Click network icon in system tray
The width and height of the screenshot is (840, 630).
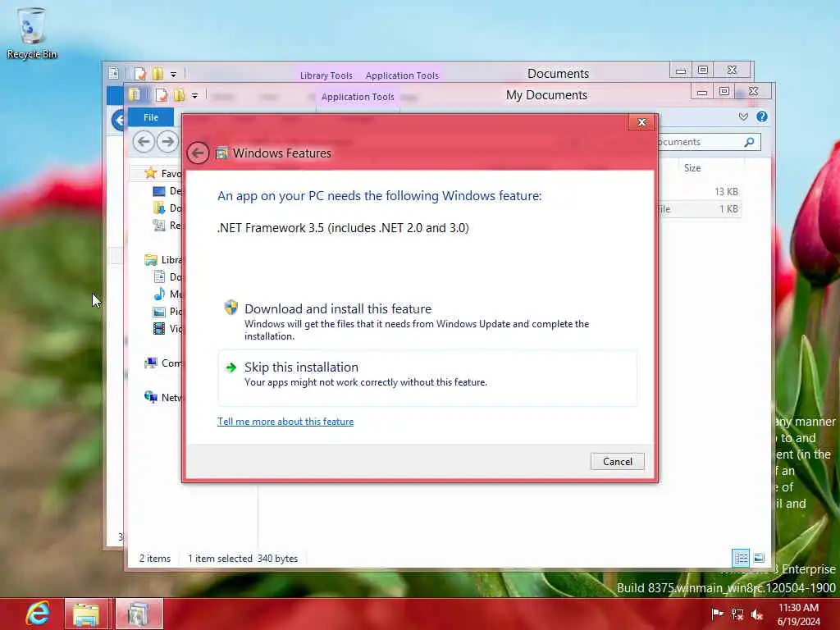(737, 614)
